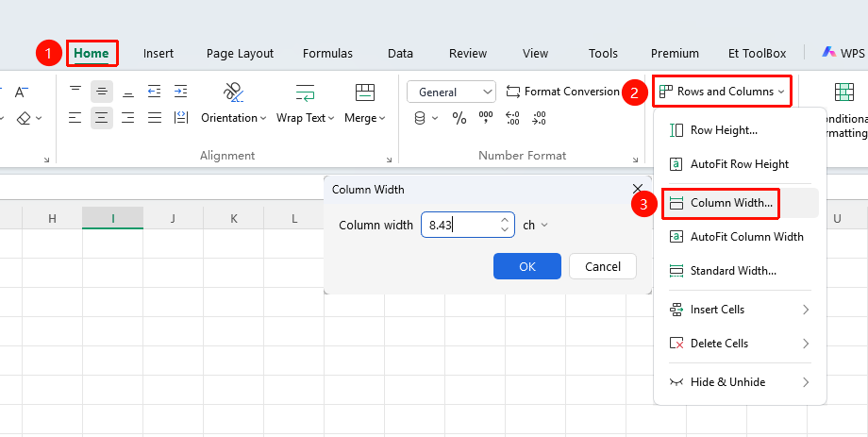The image size is (868, 437).
Task: Open the eraser clear options arrow
Action: 39,118
